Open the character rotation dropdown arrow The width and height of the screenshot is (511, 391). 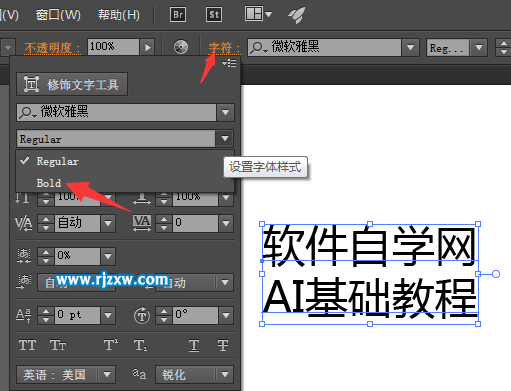[226, 315]
